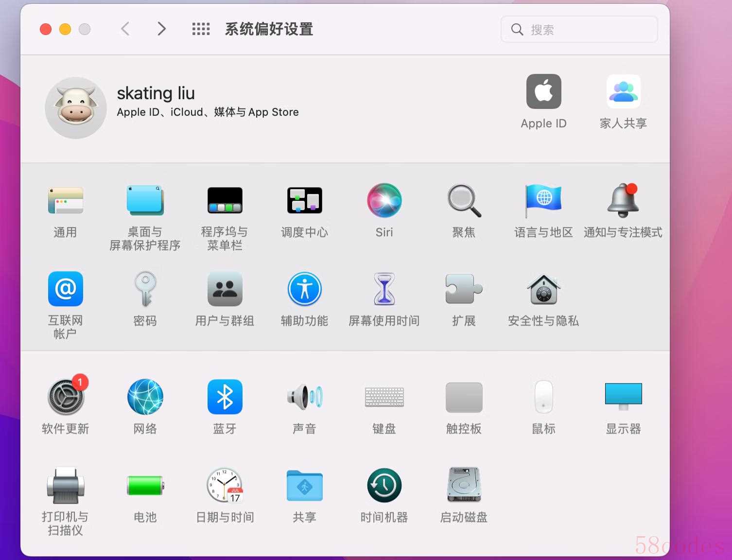Open 屏幕使用时间 preferences
The height and width of the screenshot is (560, 732).
pos(384,289)
